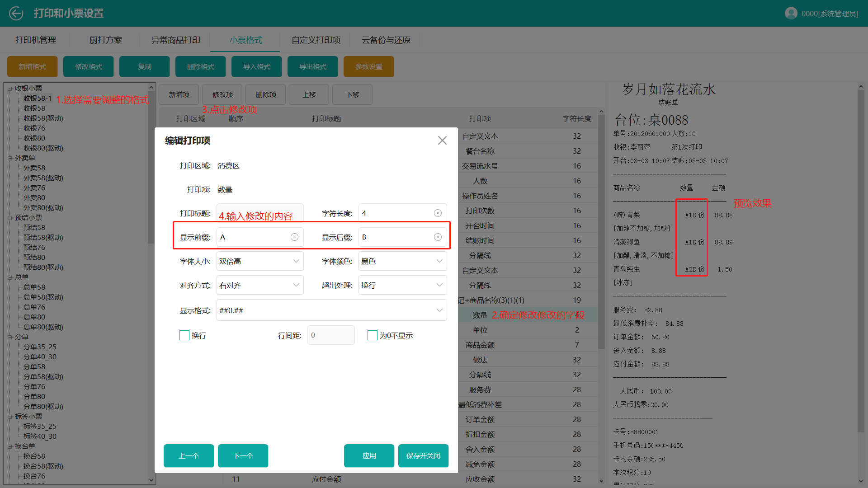Image resolution: width=868 pixels, height=488 pixels.
Task: Switch to the 小票格式 tab
Action: (x=246, y=40)
